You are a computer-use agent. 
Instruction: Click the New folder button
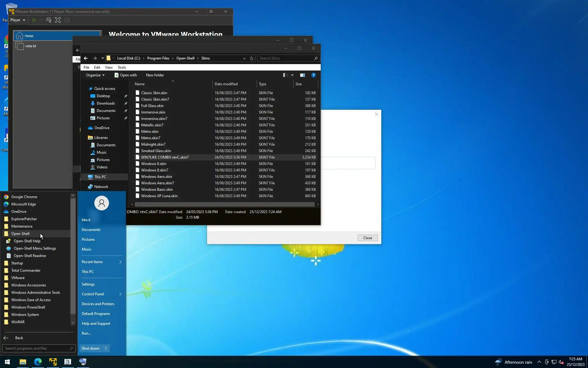click(155, 75)
